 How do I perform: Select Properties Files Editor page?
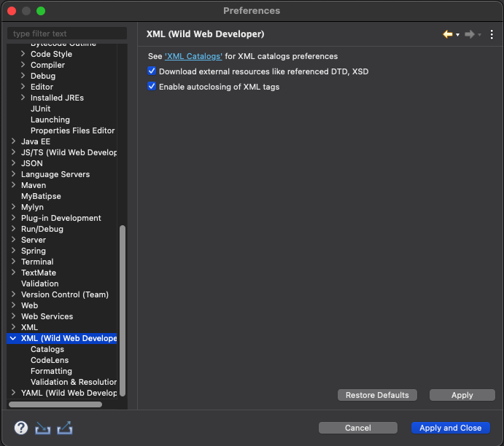click(73, 130)
